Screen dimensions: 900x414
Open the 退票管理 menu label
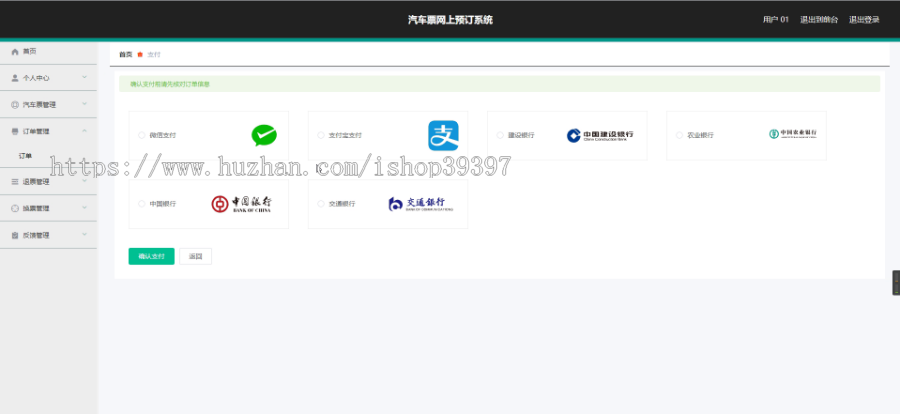[x=36, y=181]
